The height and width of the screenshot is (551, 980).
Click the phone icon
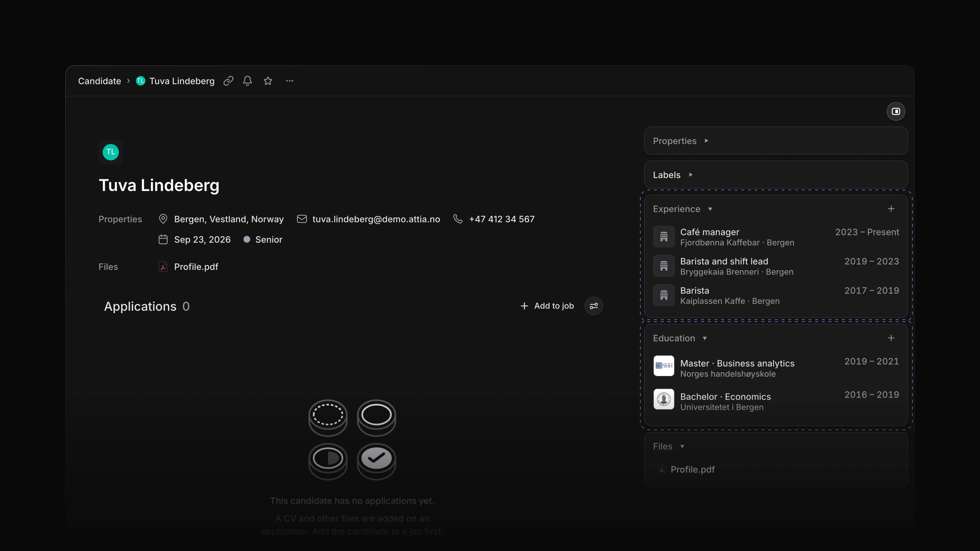point(458,219)
